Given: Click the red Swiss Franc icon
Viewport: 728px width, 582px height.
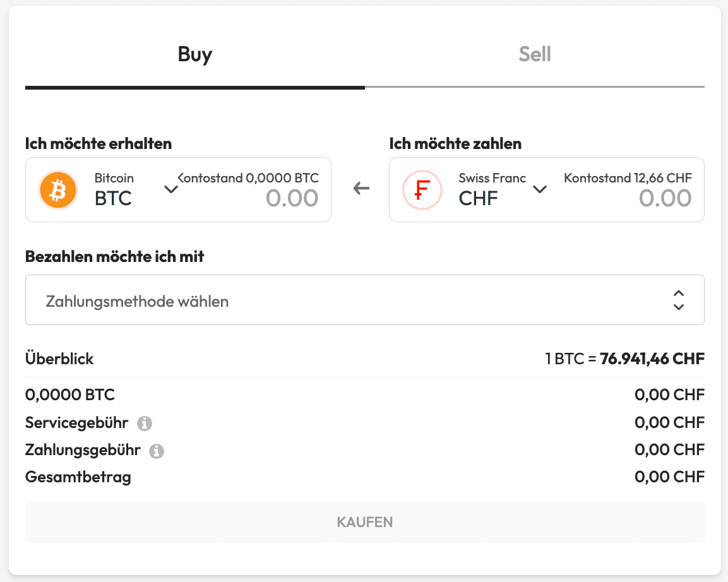Looking at the screenshot, I should pyautogui.click(x=422, y=189).
